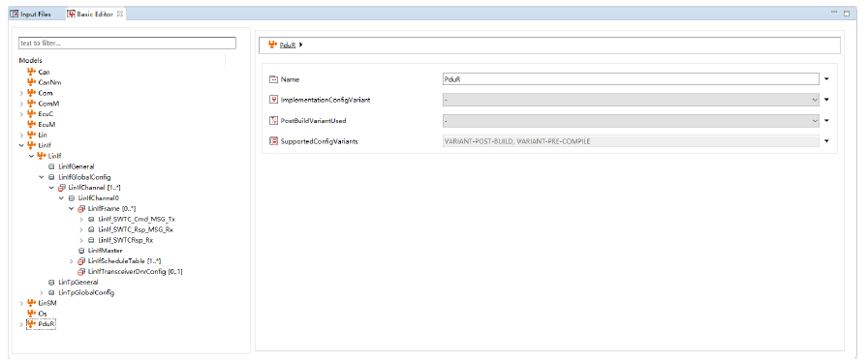This screenshot has height=361, width=868.
Task: Click the LinIfTransceiverDrvConfig list icon
Action: [81, 271]
